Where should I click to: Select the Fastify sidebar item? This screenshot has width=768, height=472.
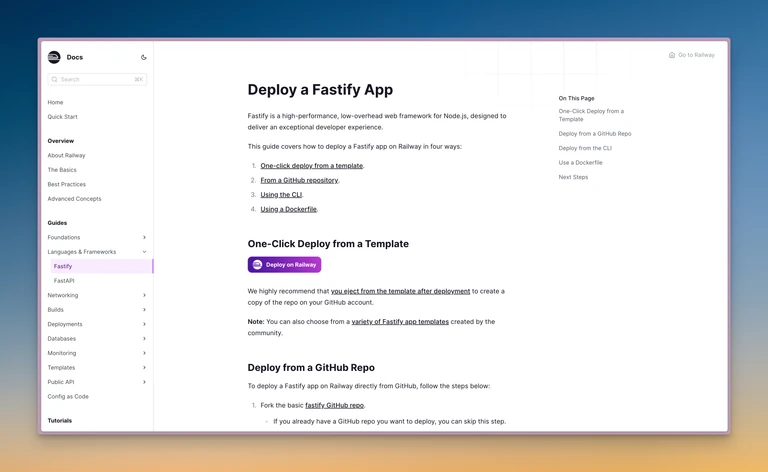pyautogui.click(x=102, y=266)
